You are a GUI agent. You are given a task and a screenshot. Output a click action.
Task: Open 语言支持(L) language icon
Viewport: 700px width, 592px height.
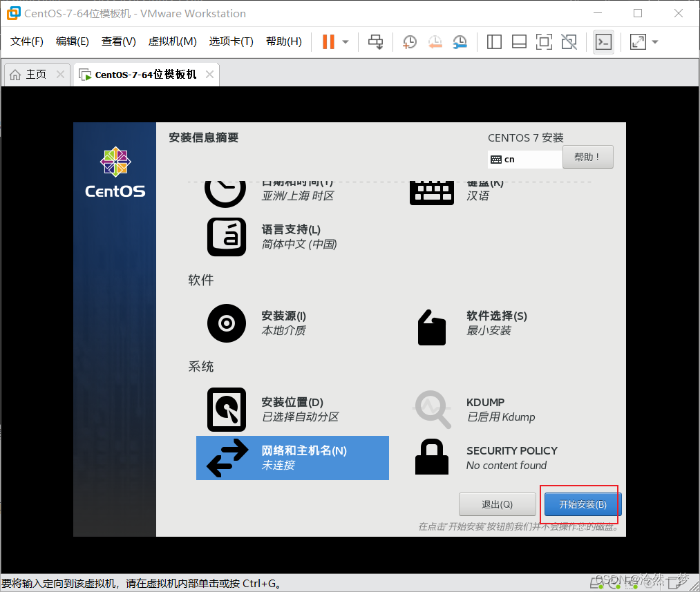[227, 237]
